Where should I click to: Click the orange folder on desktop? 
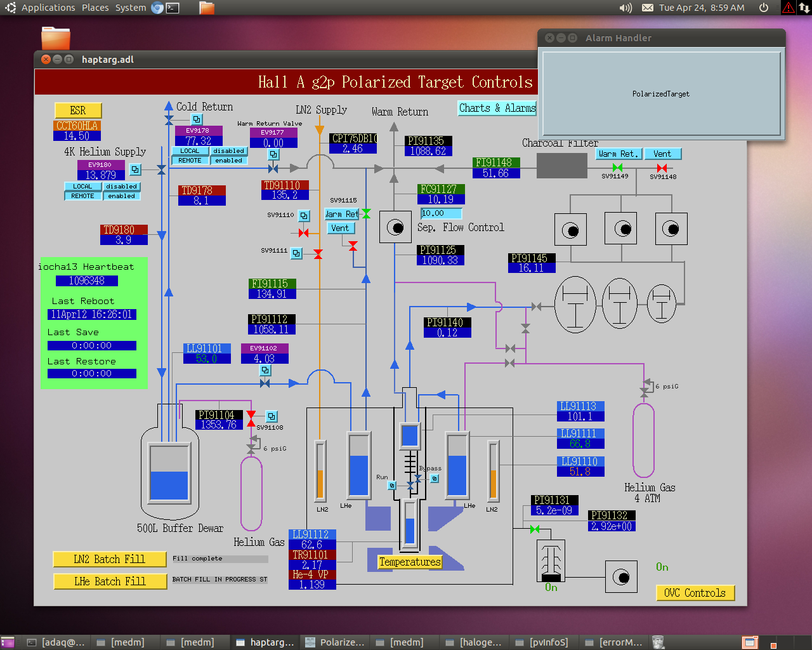56,38
